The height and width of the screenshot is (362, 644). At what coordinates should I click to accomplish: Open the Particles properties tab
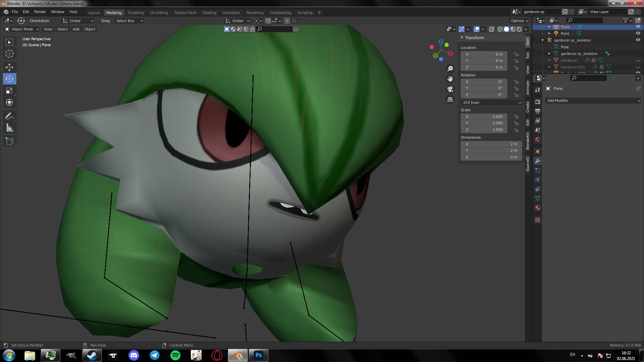point(538,170)
